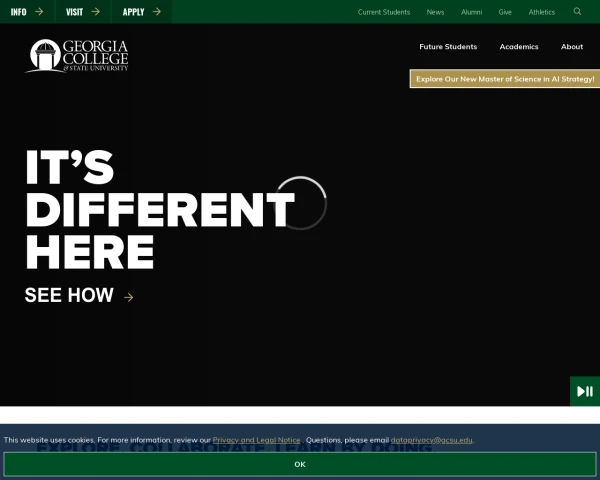Open the VISIT quick link
Screen dimensions: 600x480
(x=83, y=12)
